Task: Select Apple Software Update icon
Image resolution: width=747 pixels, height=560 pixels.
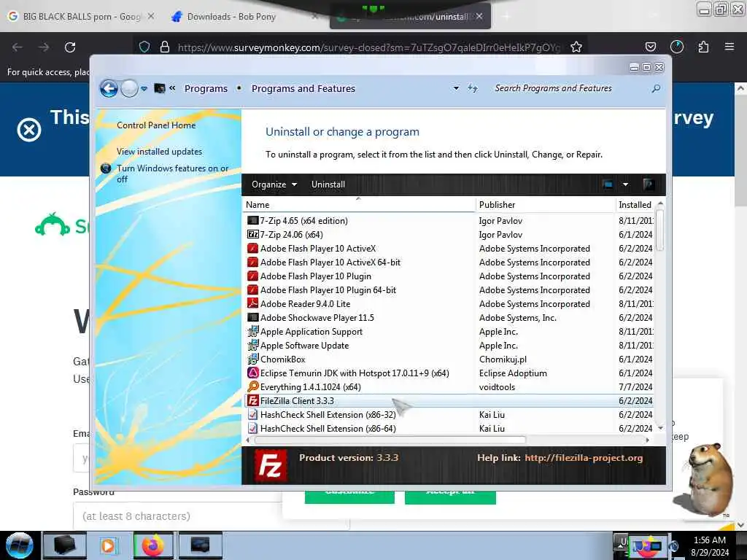Action: (x=252, y=345)
